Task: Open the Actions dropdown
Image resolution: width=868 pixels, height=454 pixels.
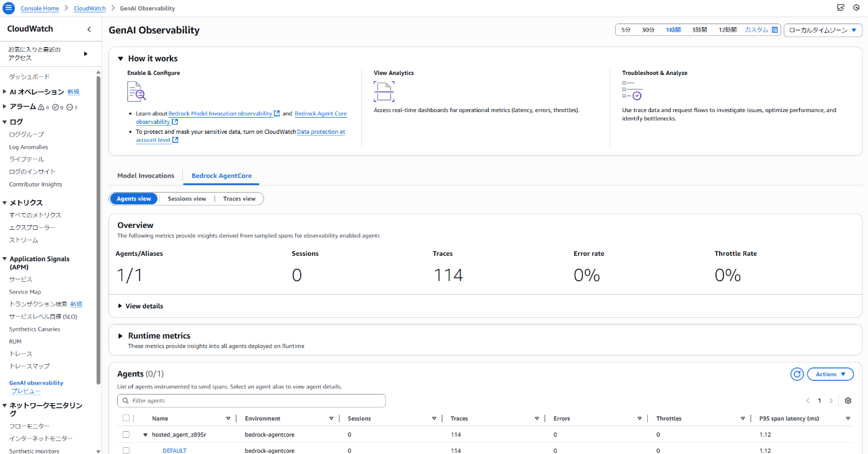Action: tap(830, 374)
